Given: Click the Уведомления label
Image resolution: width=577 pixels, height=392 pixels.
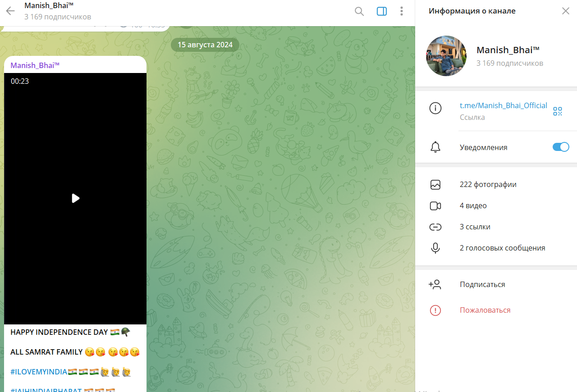Looking at the screenshot, I should 484,147.
